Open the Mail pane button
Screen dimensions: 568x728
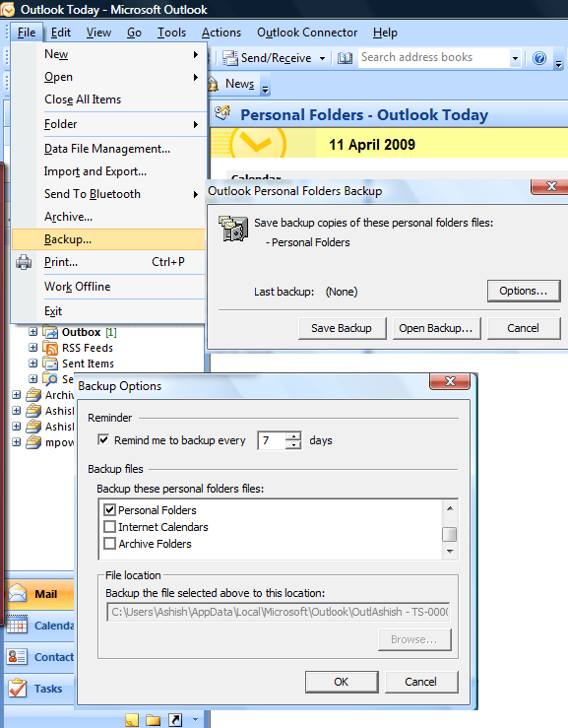click(39, 594)
